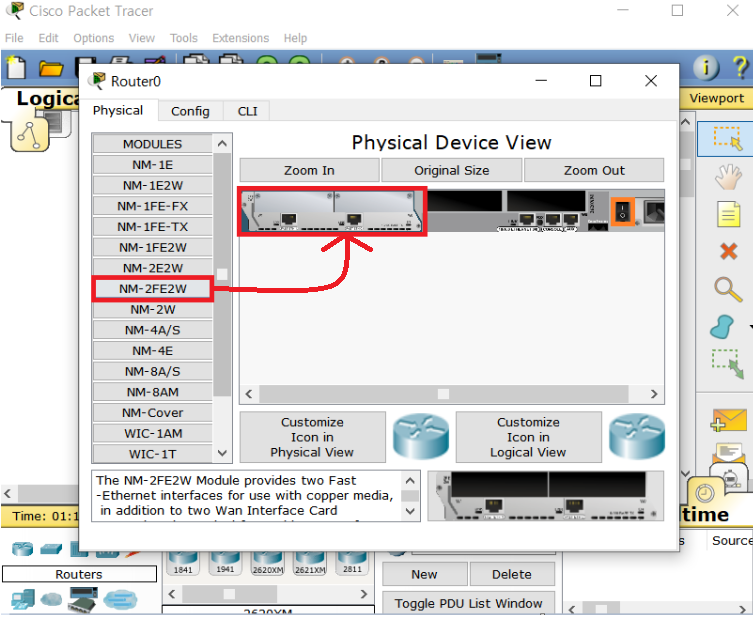The image size is (753, 617).
Task: Select the NM-Cover module
Action: click(x=153, y=412)
